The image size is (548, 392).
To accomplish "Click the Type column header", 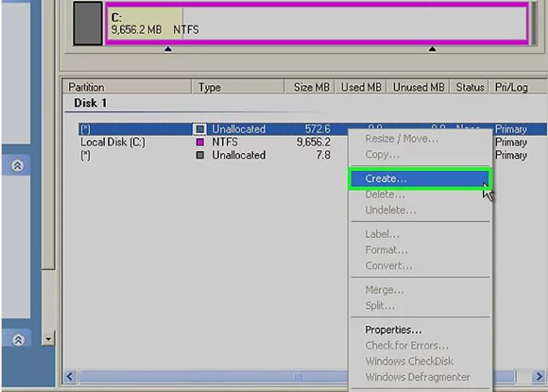I will tap(238, 87).
